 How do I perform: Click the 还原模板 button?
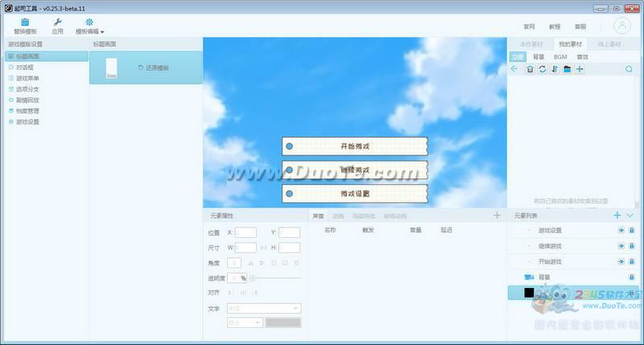click(153, 68)
